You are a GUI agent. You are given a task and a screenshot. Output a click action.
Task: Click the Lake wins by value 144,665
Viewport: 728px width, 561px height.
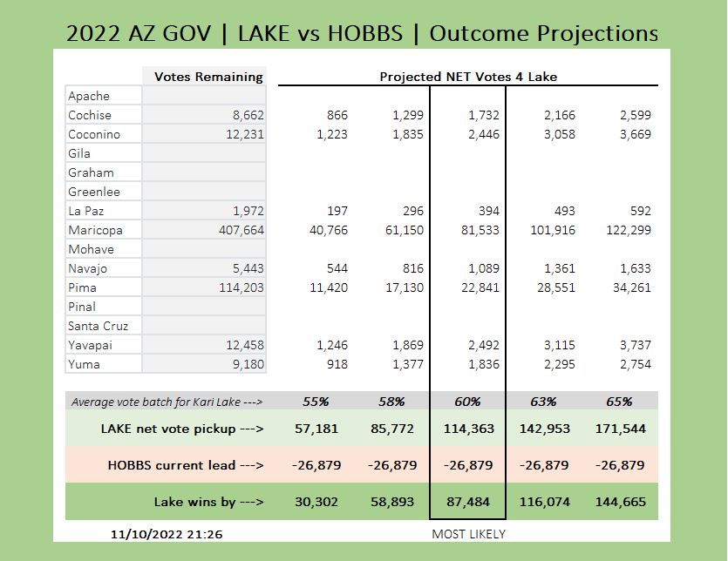(620, 502)
